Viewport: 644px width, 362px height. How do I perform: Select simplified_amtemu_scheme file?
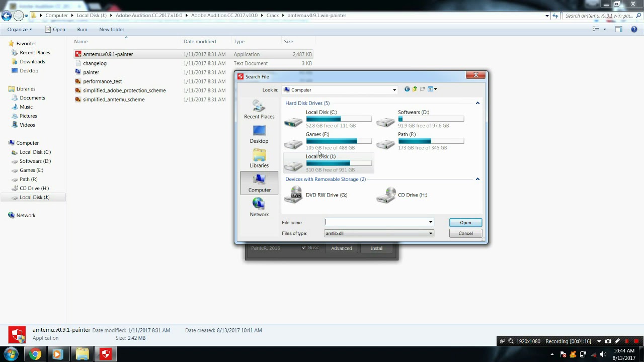coord(114,100)
